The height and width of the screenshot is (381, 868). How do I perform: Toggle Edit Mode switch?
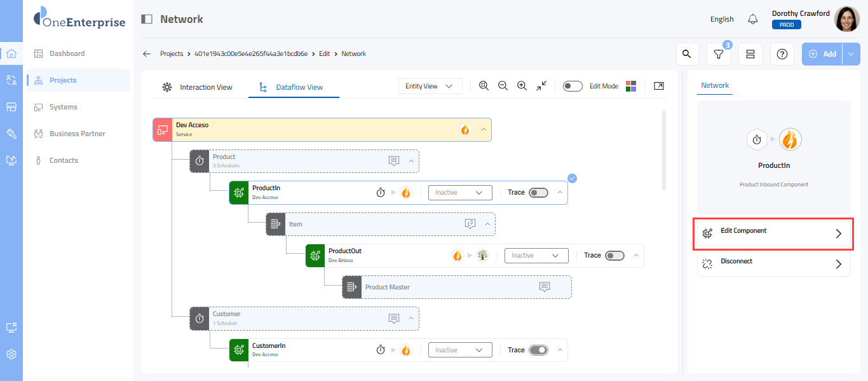[573, 87]
